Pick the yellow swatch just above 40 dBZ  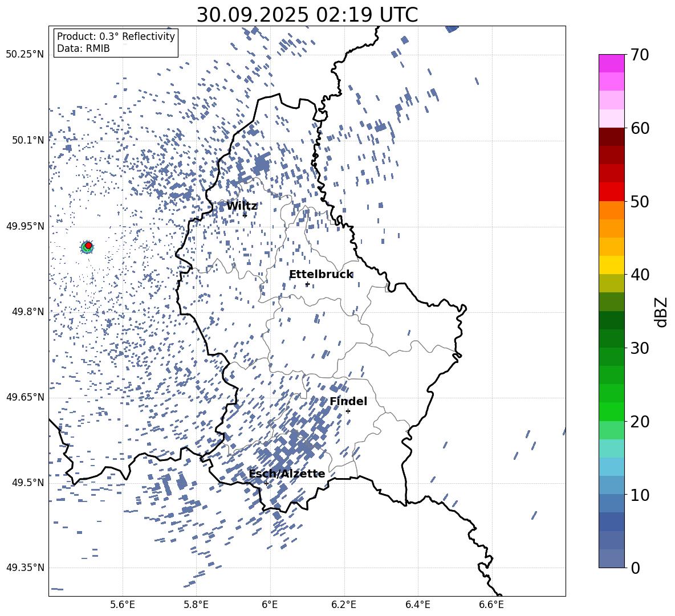tap(611, 265)
